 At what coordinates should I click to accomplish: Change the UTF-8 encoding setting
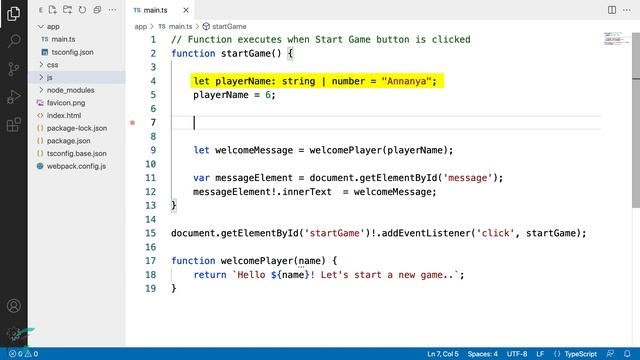[517, 354]
